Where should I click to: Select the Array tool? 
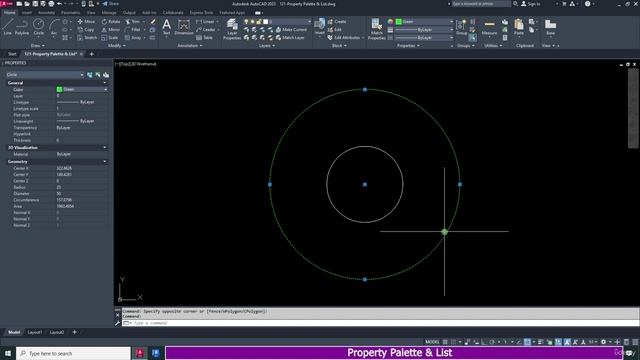click(x=133, y=38)
